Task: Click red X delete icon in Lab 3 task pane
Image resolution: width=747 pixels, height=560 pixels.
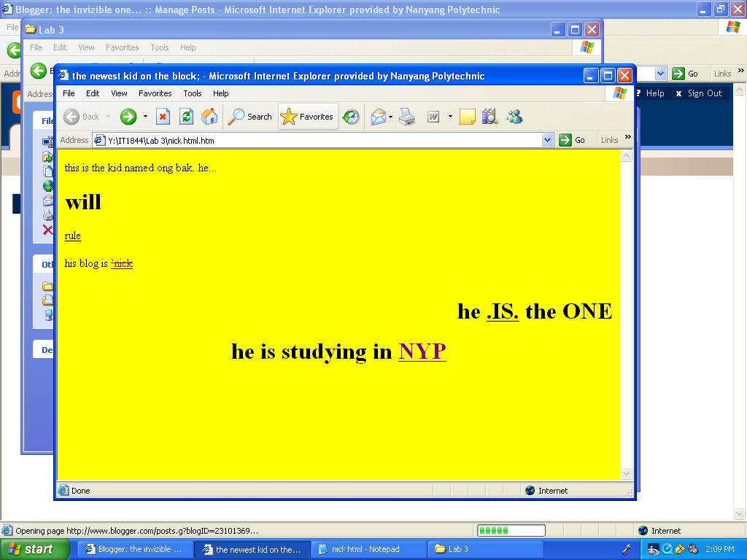Action: [x=47, y=230]
